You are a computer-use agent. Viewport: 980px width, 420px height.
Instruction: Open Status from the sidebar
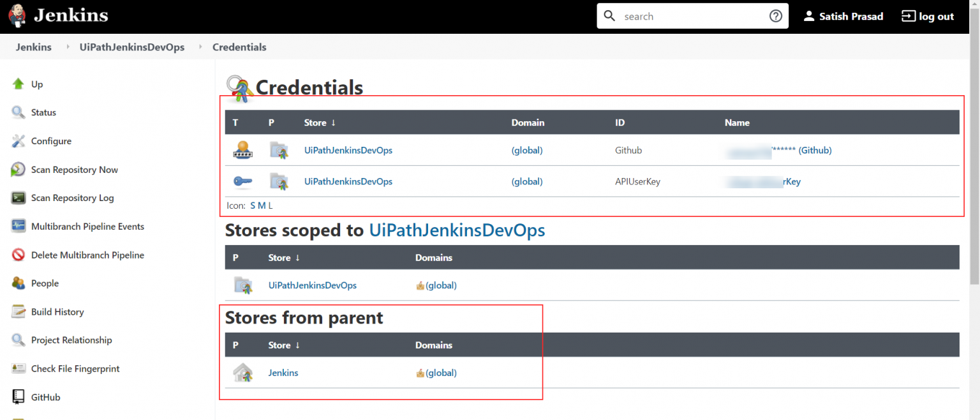[x=43, y=112]
